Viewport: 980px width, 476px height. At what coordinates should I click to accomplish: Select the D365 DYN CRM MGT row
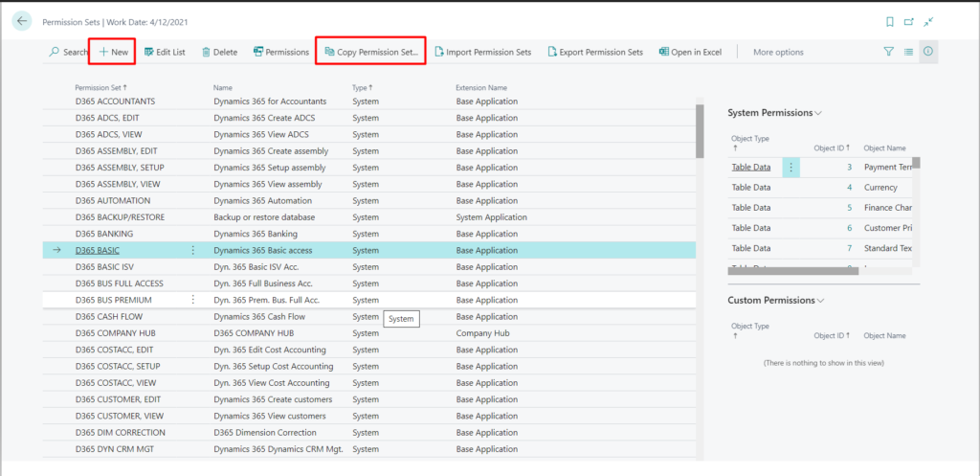click(x=368, y=449)
